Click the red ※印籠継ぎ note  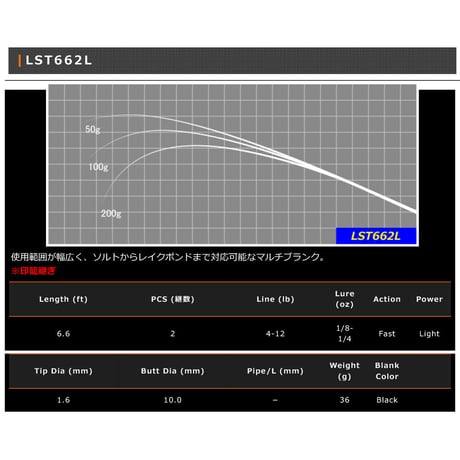33,271
